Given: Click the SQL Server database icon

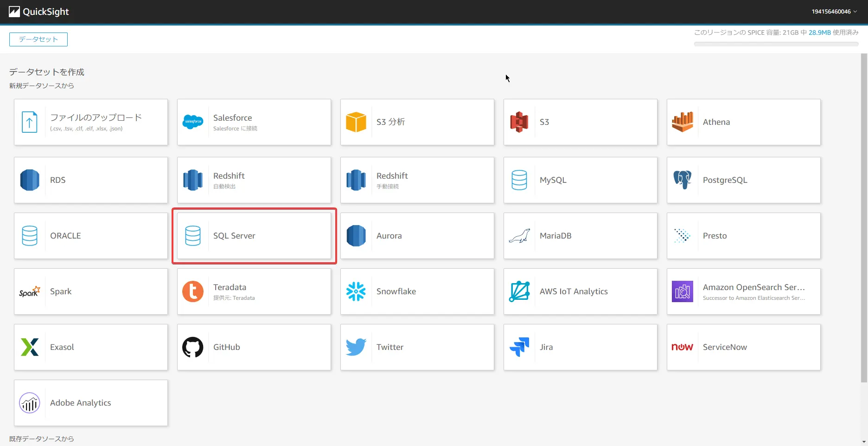Looking at the screenshot, I should pyautogui.click(x=193, y=236).
